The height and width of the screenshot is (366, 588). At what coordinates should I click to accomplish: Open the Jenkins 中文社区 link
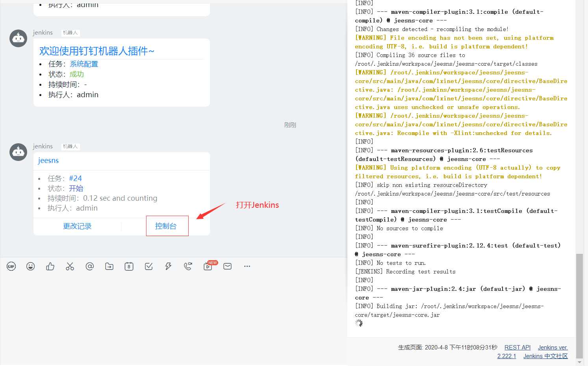tap(545, 356)
